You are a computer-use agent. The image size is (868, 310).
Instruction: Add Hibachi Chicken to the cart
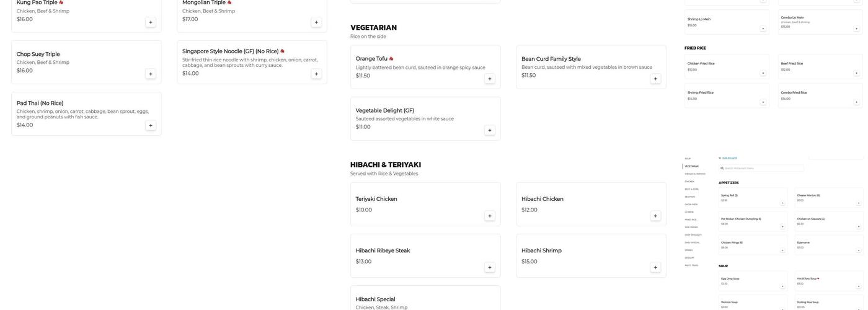(655, 216)
